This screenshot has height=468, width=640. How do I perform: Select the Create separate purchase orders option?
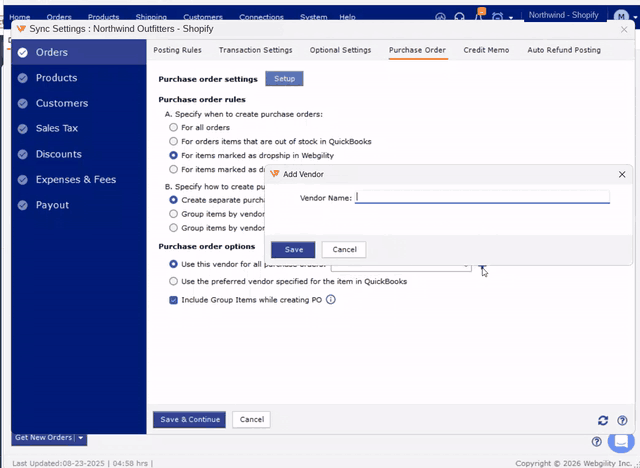point(173,200)
